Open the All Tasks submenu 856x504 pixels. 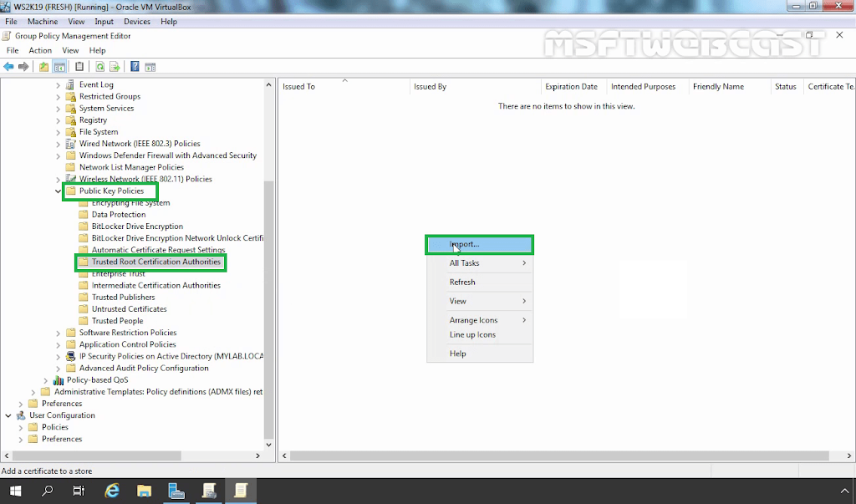479,263
